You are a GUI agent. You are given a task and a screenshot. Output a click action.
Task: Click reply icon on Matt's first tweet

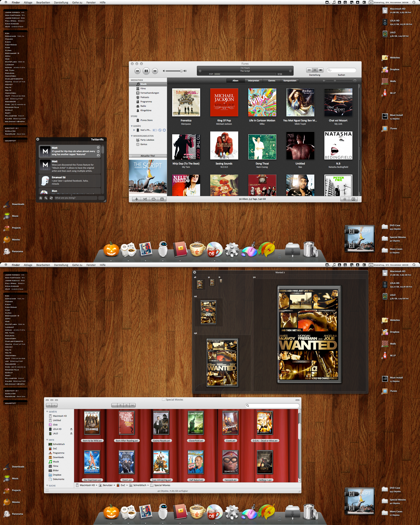pos(98,151)
